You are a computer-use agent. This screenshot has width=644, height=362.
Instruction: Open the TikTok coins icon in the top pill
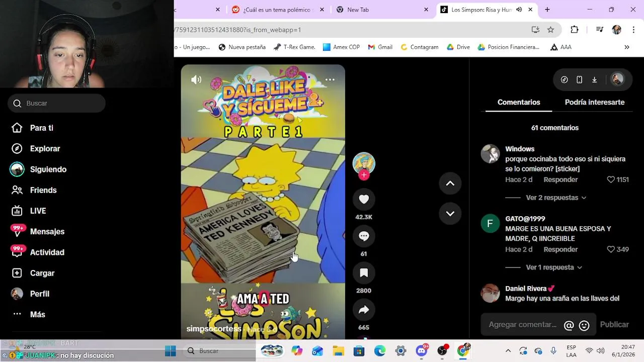565,79
